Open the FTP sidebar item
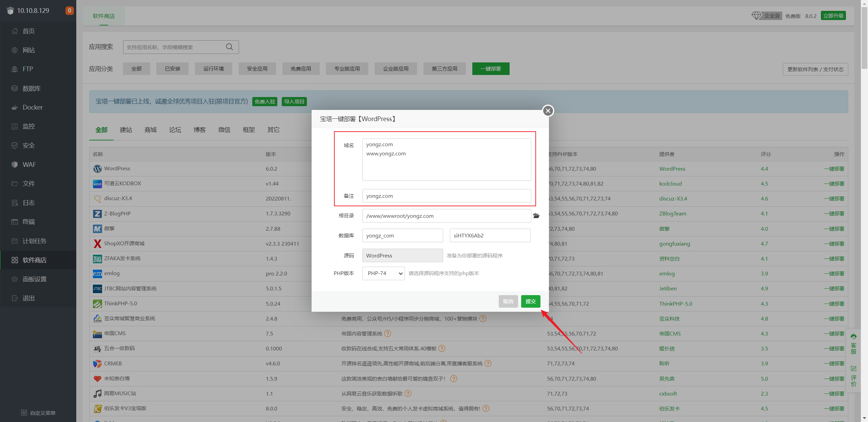The height and width of the screenshot is (422, 868). click(x=38, y=69)
